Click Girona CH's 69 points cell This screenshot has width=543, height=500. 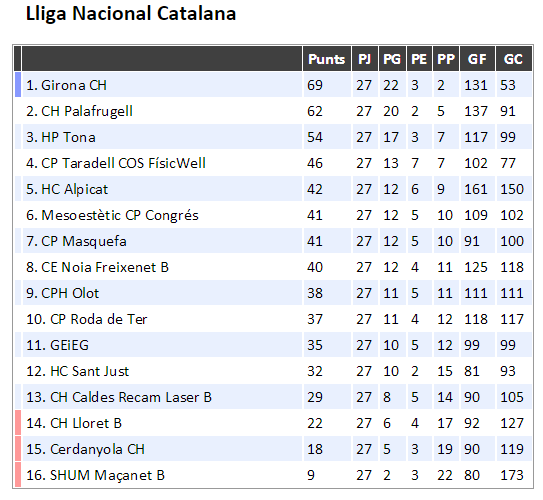(327, 85)
